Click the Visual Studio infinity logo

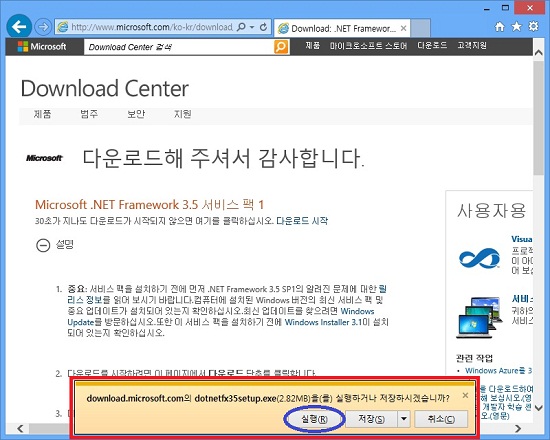[479, 259]
